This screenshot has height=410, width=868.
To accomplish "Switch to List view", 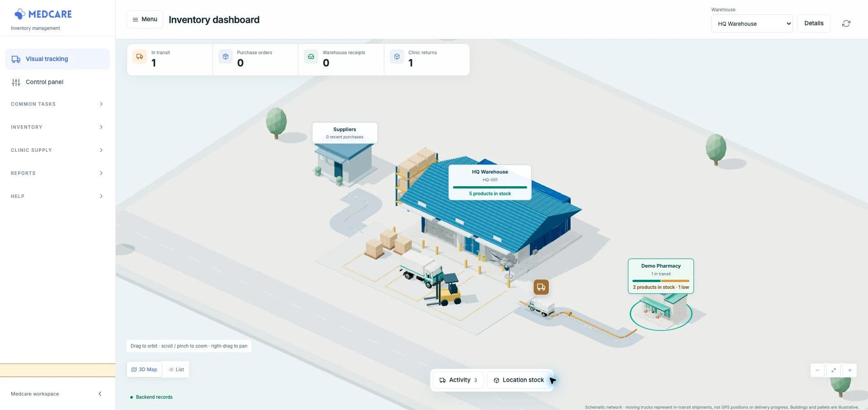I will 176,369.
